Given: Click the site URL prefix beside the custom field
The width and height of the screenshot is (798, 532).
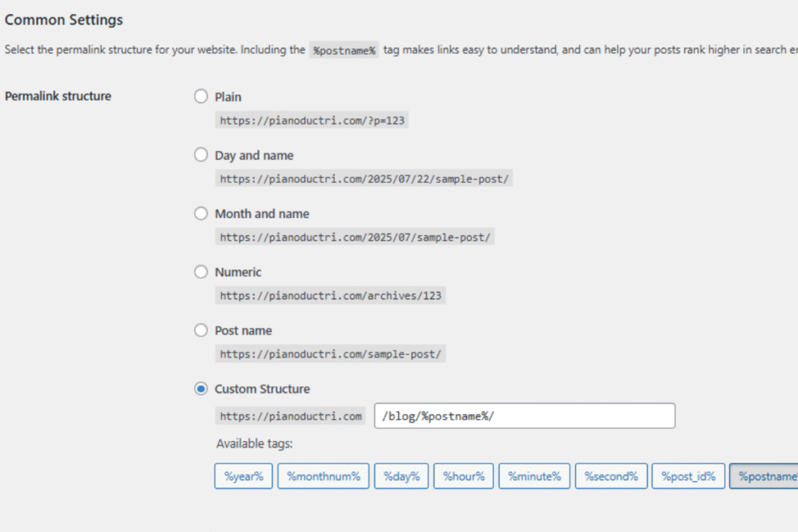Looking at the screenshot, I should click(x=291, y=416).
